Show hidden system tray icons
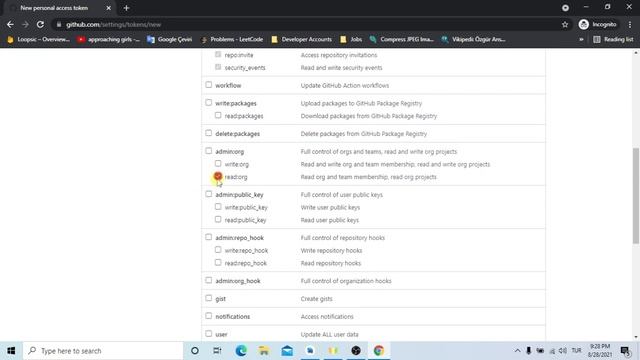 coord(517,351)
